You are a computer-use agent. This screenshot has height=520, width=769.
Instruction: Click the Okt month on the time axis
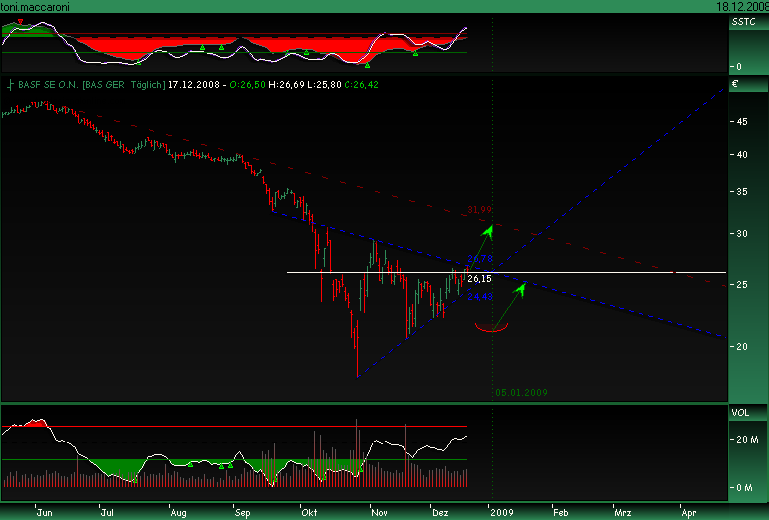(307, 510)
